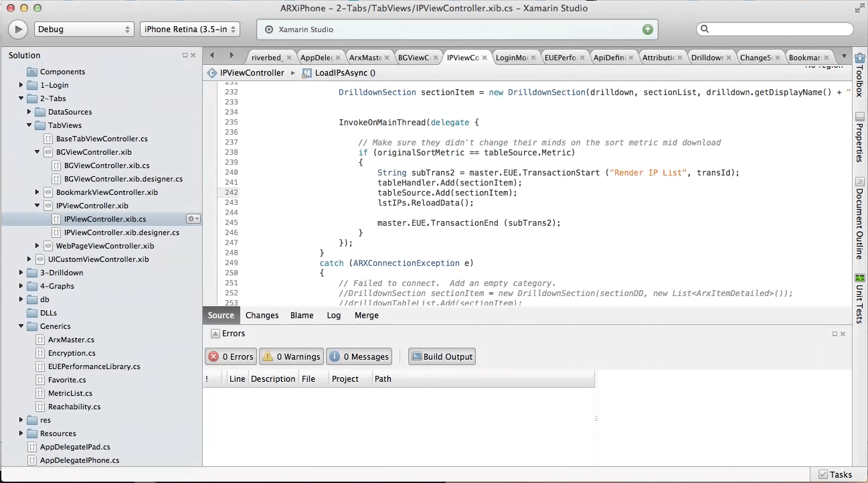The image size is (868, 483).
Task: Navigate back with the left arrow button
Action: 212,56
